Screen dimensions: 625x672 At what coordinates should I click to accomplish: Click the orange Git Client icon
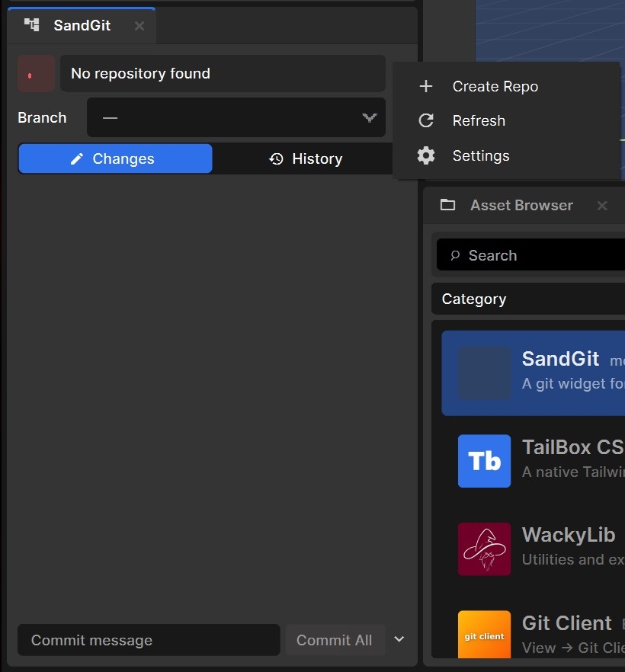[x=484, y=634]
